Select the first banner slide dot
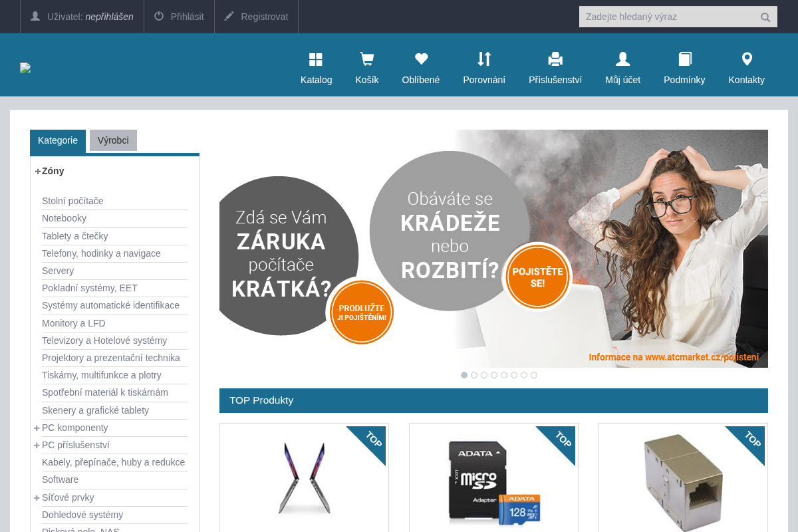This screenshot has width=798, height=532. (x=464, y=375)
